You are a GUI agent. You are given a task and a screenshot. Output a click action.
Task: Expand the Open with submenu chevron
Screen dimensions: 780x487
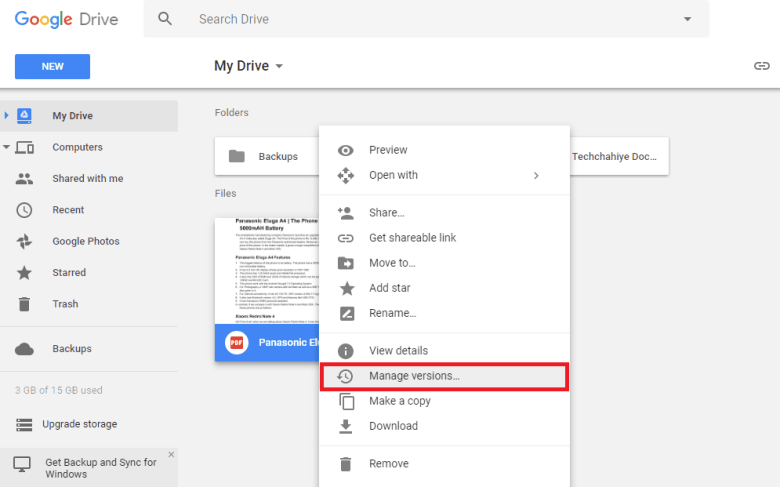tap(536, 176)
